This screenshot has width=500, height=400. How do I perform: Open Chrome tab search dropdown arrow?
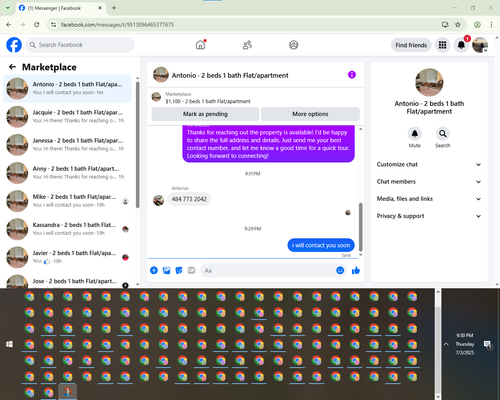(8, 8)
